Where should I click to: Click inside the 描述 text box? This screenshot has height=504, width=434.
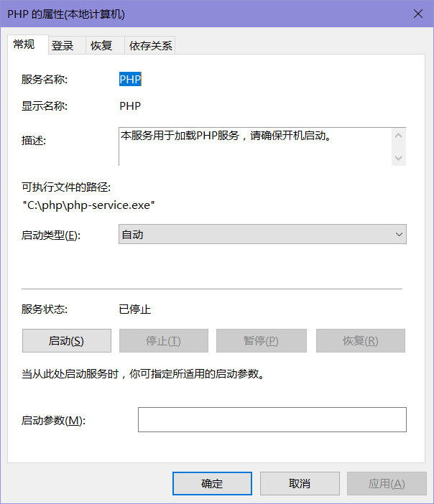[x=255, y=146]
